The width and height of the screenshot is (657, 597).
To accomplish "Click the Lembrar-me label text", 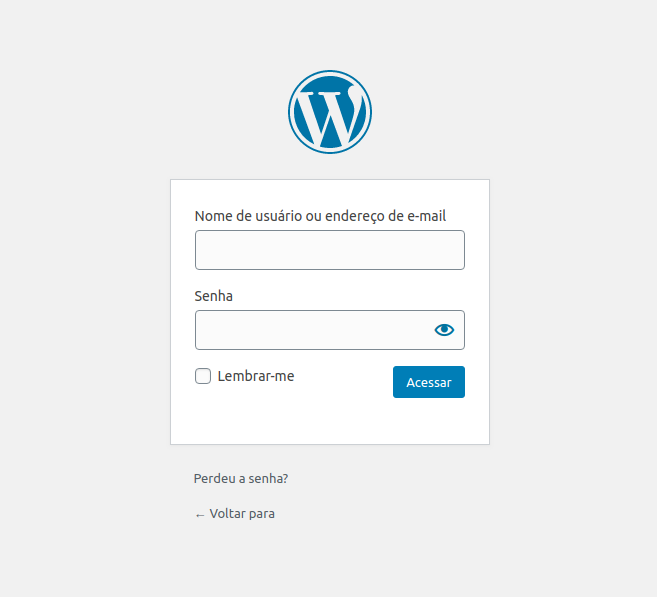I will 256,376.
